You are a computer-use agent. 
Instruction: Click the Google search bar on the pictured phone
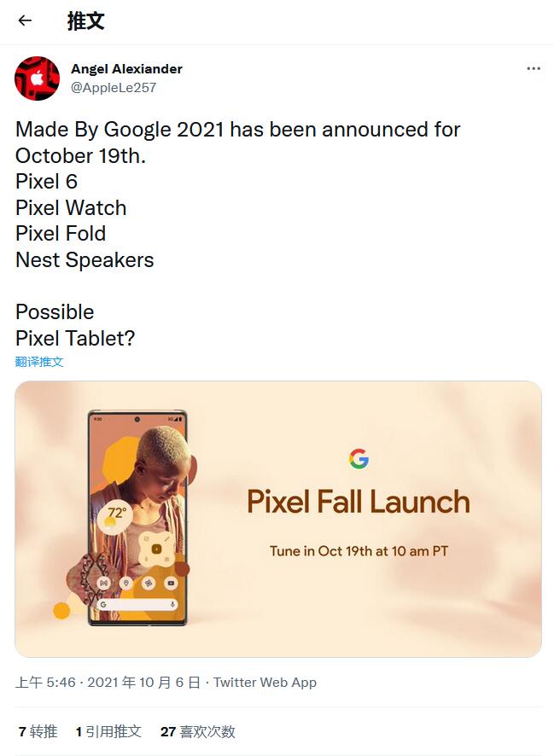pos(137,604)
